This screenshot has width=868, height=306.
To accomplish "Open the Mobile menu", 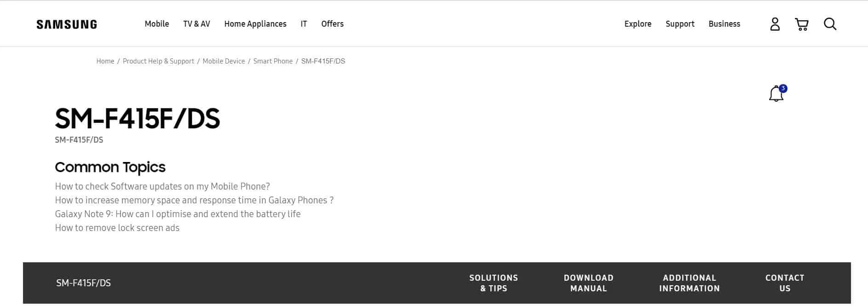I will tap(157, 24).
